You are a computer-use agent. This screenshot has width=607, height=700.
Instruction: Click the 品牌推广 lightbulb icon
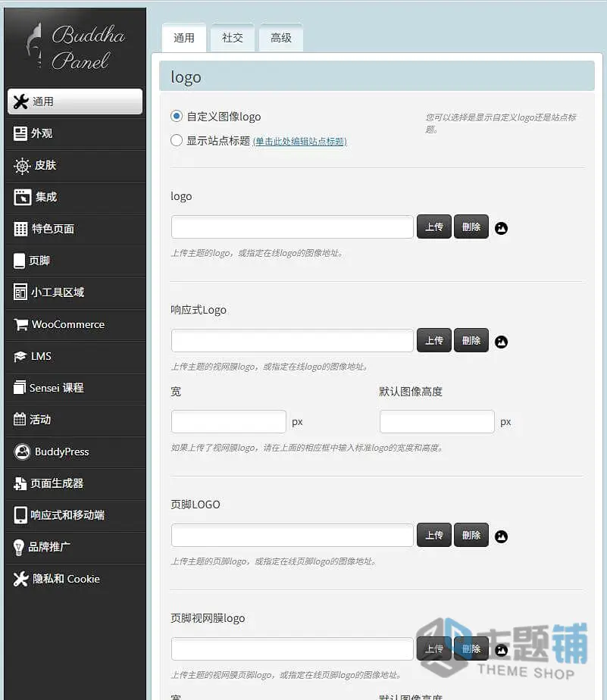(x=19, y=547)
